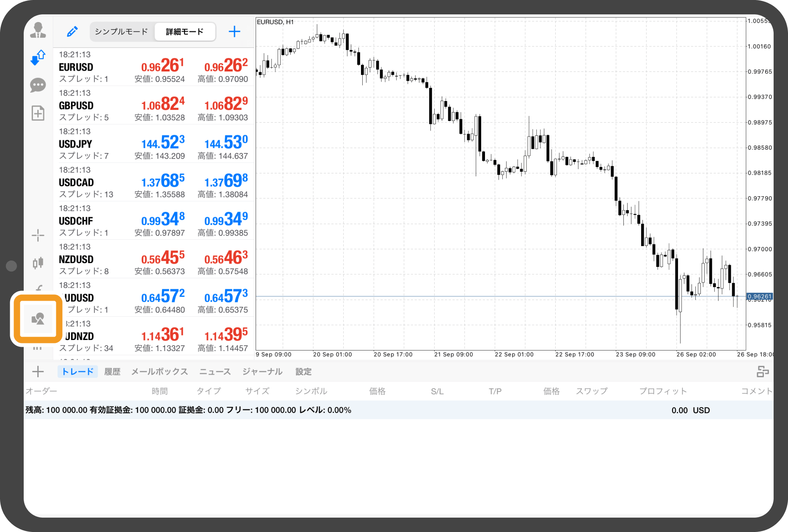788x532 pixels.
Task: Toggle the bottom panel layout icon
Action: coord(762,372)
